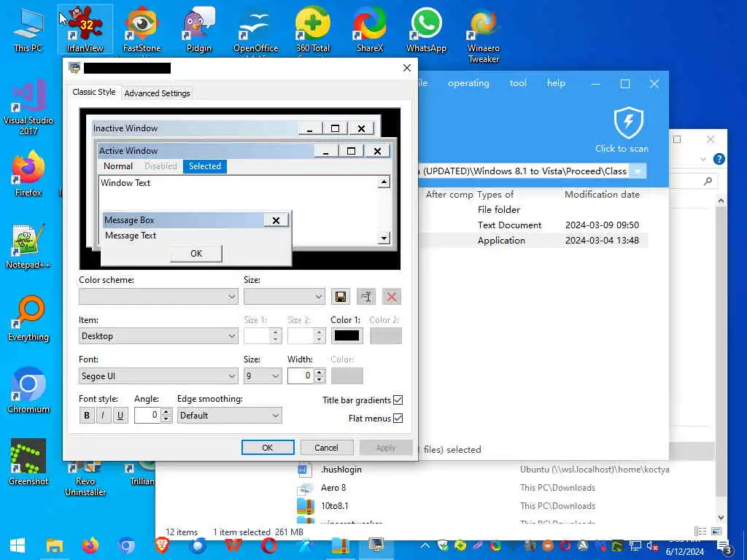Switch Explorer to large icons view

point(716,531)
